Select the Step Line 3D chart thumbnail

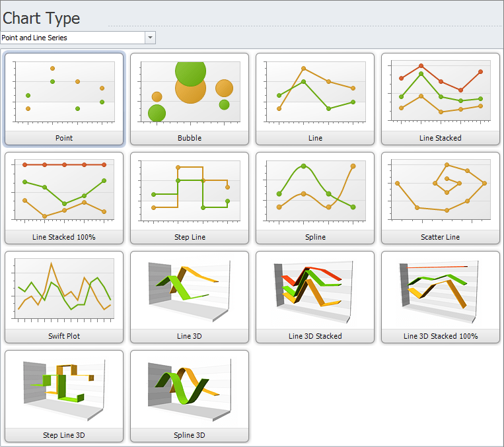64,389
